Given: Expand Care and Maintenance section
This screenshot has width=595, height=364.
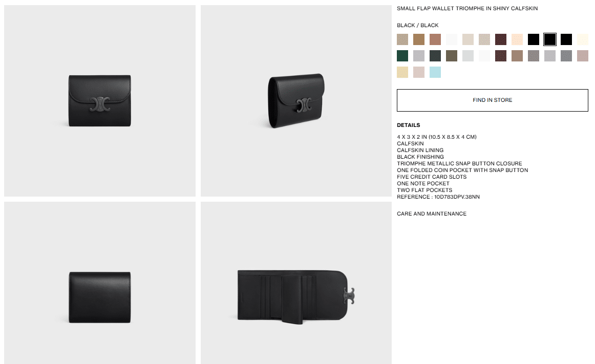Looking at the screenshot, I should 432,213.
